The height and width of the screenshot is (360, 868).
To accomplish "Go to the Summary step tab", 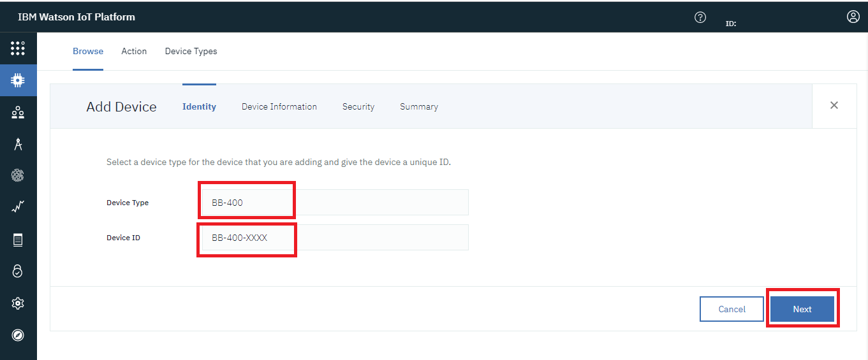I will tap(419, 106).
